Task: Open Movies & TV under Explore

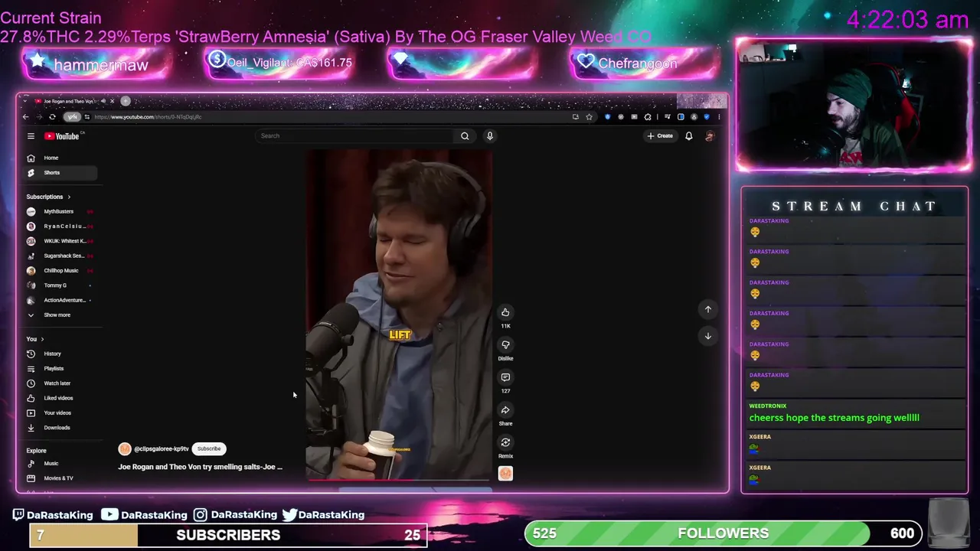Action: (x=61, y=478)
